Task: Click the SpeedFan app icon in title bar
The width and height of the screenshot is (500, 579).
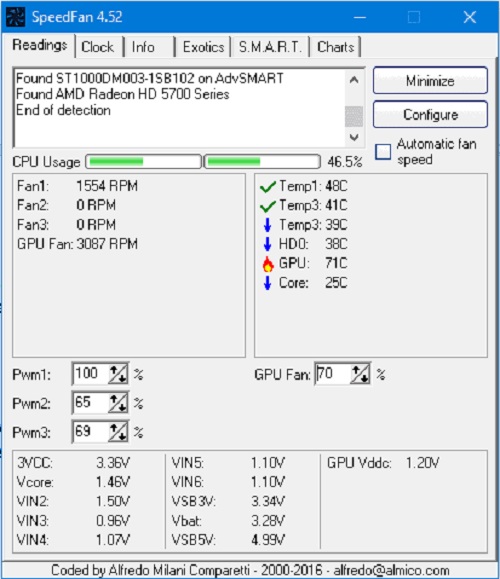Action: (x=16, y=17)
